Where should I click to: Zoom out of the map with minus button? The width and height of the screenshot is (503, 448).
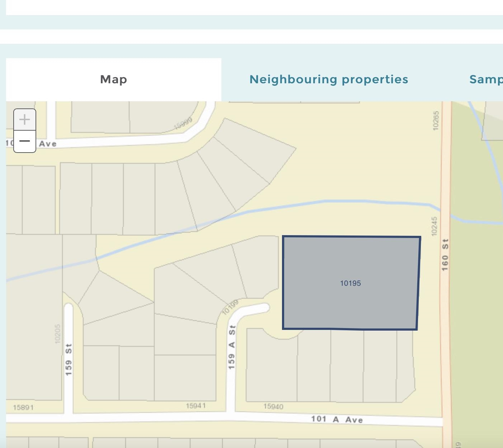tap(24, 141)
